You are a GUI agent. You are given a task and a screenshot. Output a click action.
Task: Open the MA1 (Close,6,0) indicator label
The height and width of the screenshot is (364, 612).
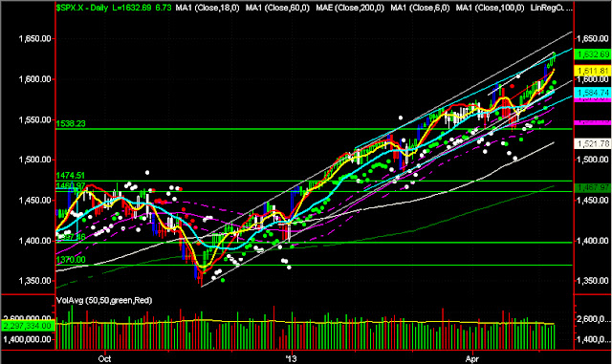tap(420, 8)
